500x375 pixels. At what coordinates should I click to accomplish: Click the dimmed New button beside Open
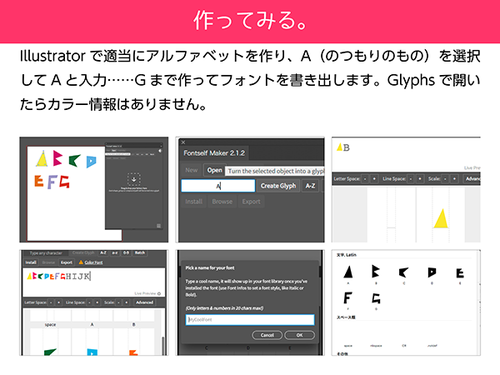(191, 170)
